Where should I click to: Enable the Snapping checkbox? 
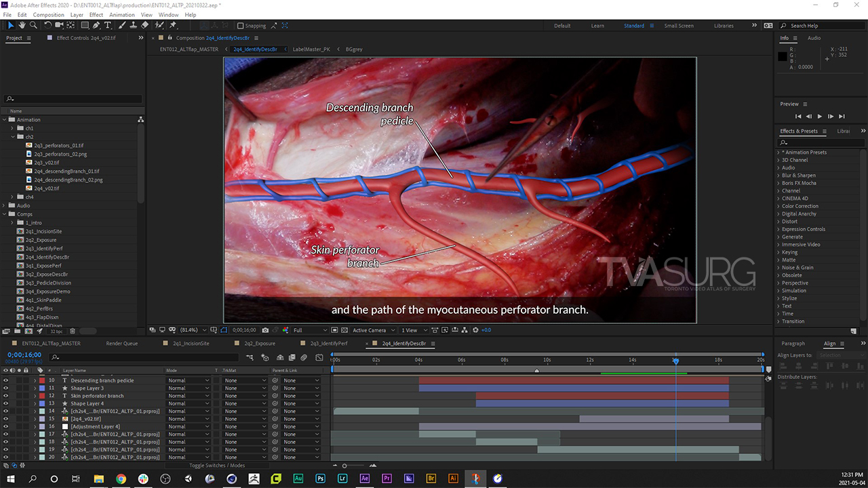(x=240, y=26)
